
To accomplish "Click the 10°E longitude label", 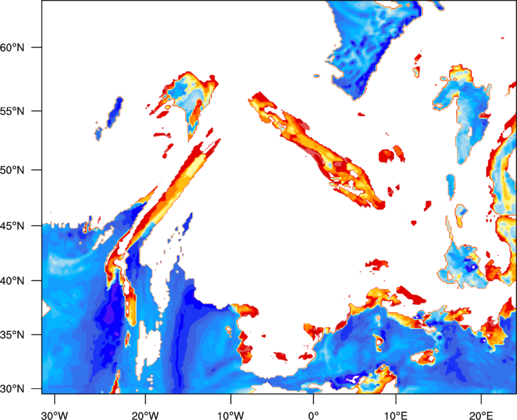I will click(x=396, y=415).
